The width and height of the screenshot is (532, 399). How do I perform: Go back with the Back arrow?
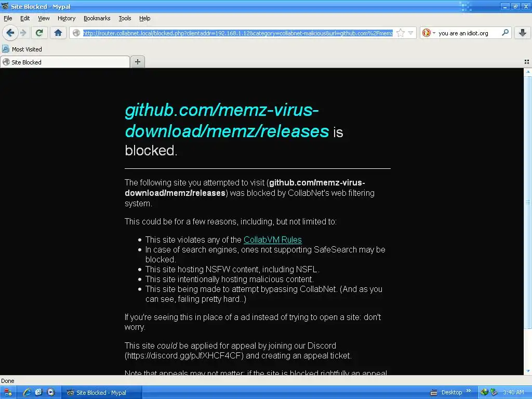pos(10,33)
